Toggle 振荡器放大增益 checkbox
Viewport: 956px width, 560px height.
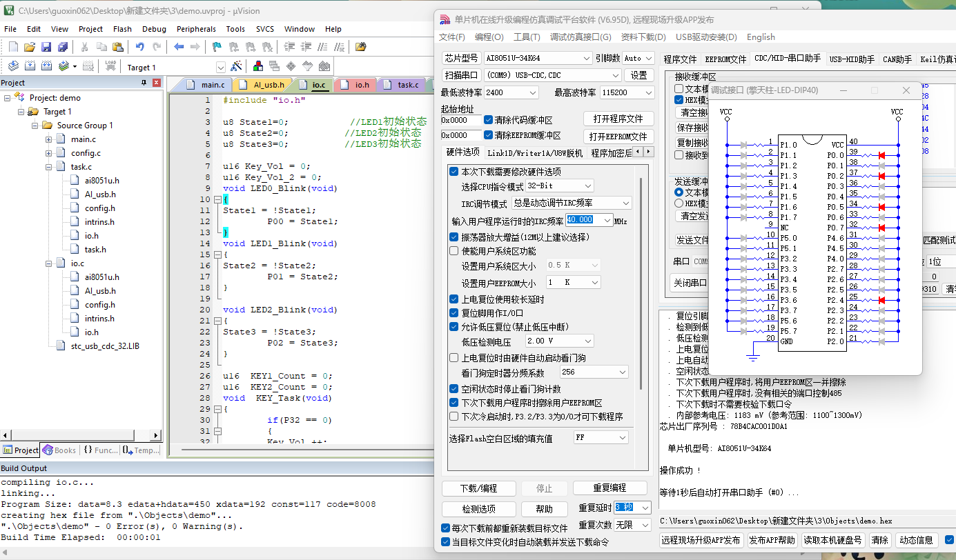coord(453,237)
